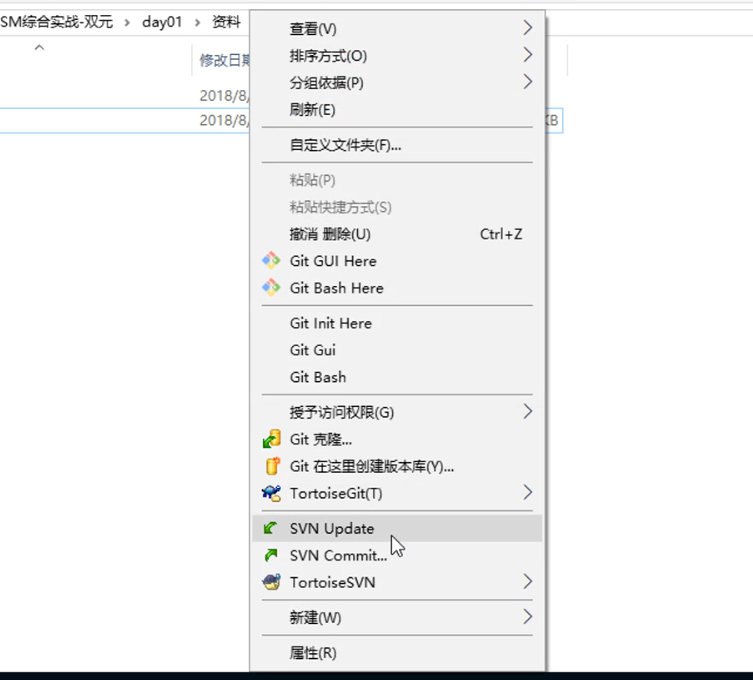Open breadcrumb chevron before day01
Viewport: 753px width, 680px height.
point(127,23)
